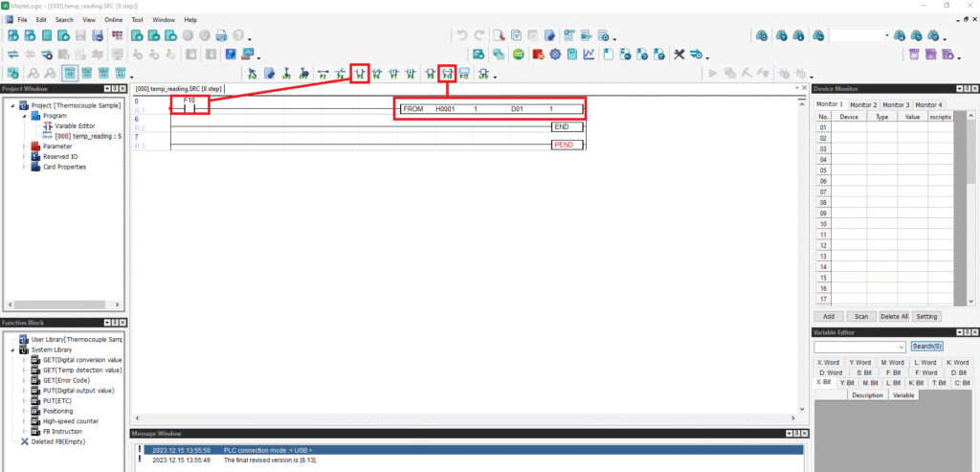Undo the last action

click(x=462, y=35)
